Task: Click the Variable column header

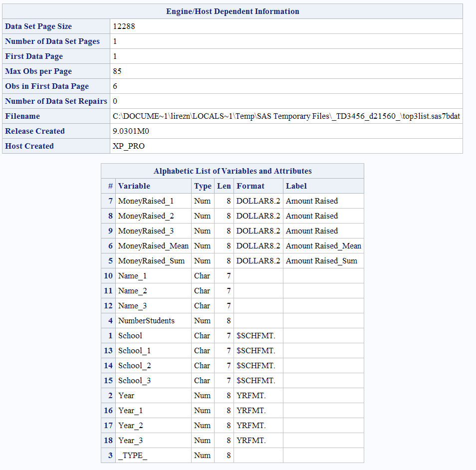Action: [x=134, y=186]
